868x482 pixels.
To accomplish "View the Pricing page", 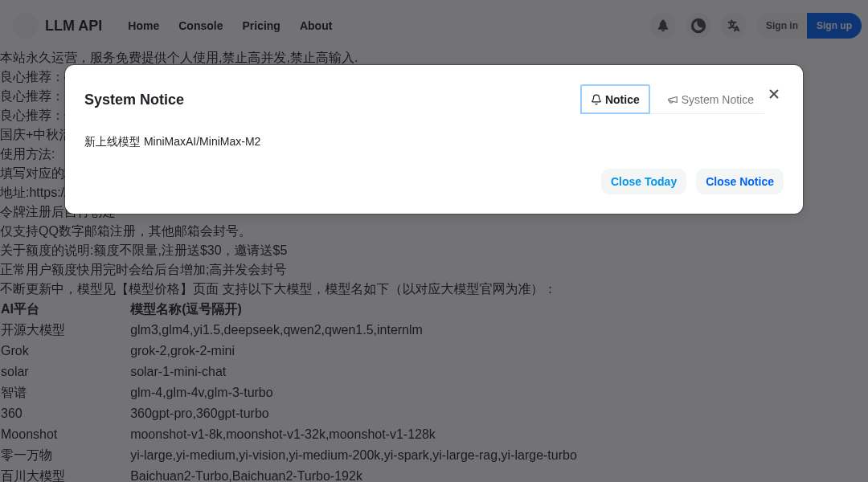I will (x=260, y=26).
